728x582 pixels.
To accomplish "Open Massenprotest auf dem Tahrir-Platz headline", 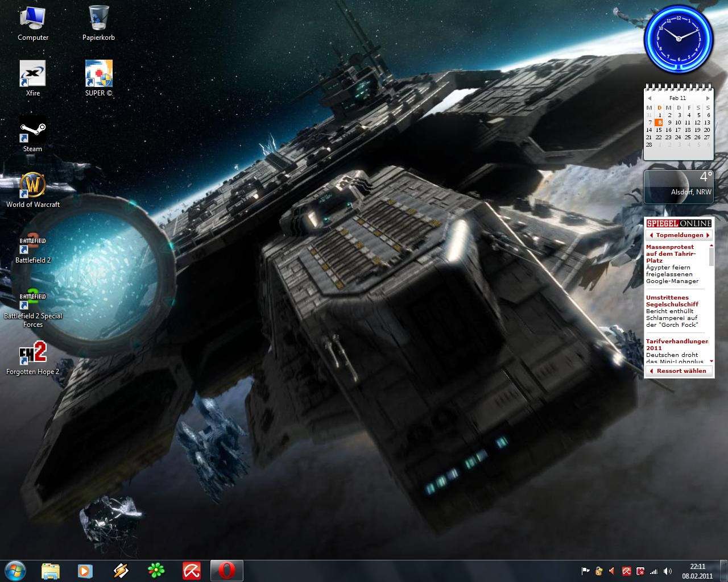I will (671, 253).
